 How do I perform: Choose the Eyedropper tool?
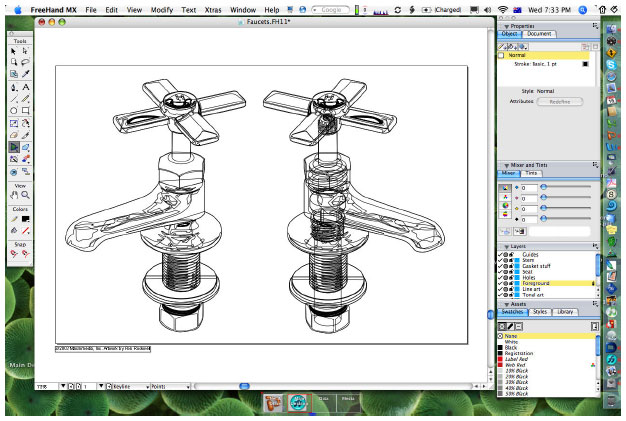pyautogui.click(x=26, y=74)
